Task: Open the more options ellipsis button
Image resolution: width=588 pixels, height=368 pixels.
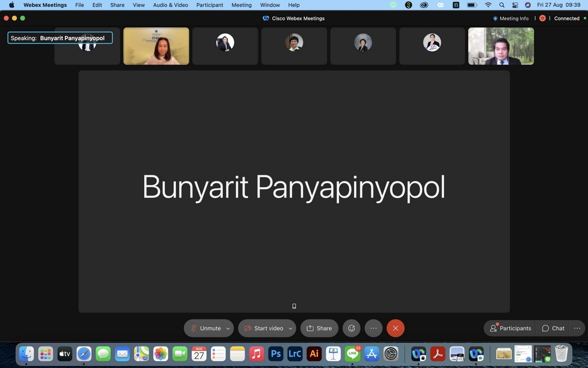Action: pyautogui.click(x=373, y=328)
